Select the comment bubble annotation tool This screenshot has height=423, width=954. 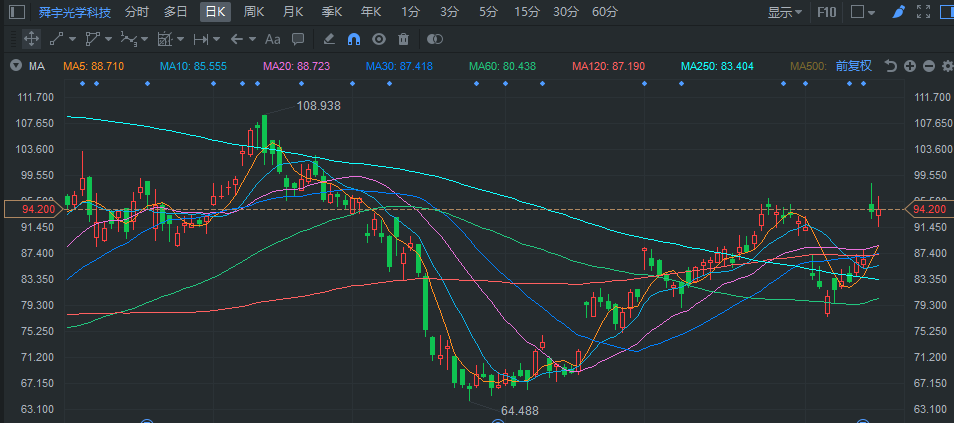point(298,39)
